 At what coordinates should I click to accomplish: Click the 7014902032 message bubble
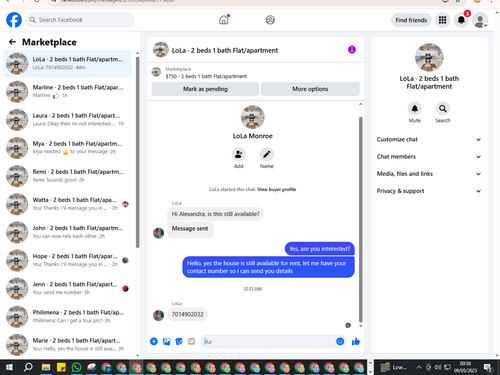187,314
